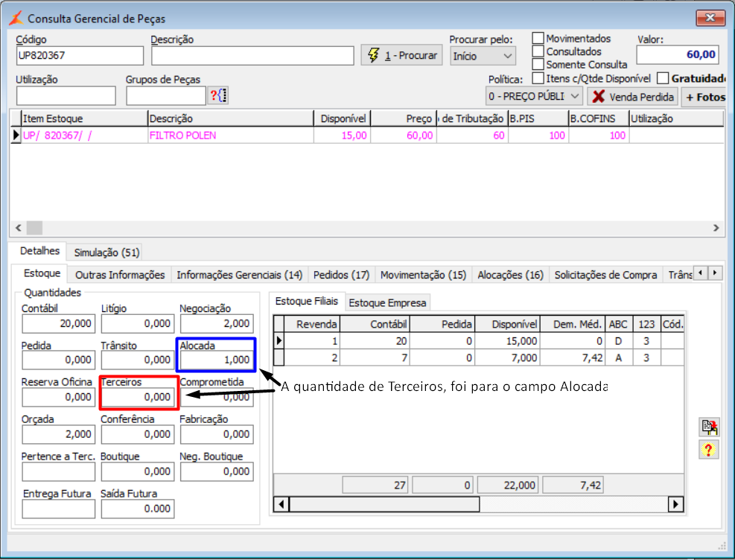
Task: Click the Descrição search field
Action: pyautogui.click(x=252, y=55)
